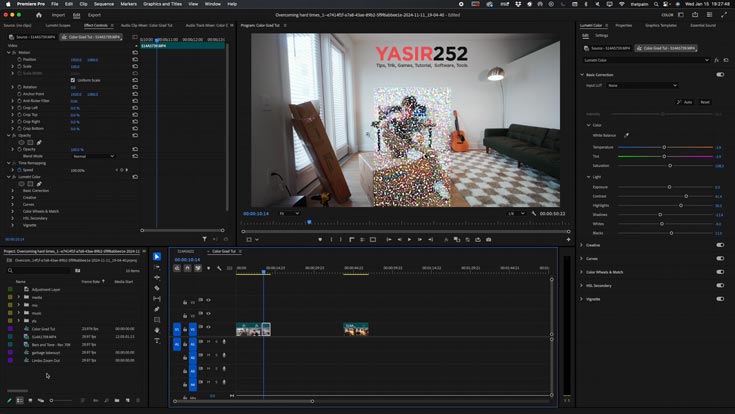Select the Selection tool arrow
The height and width of the screenshot is (414, 735).
(157, 256)
